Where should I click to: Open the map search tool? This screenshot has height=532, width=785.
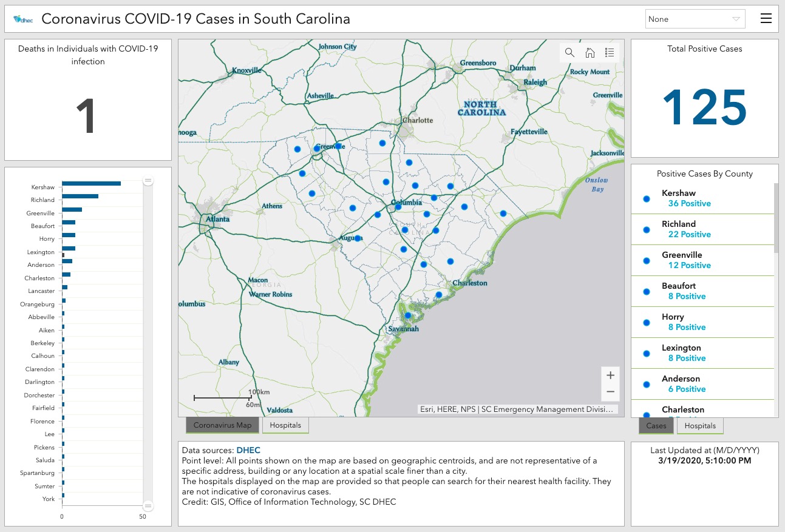[569, 53]
